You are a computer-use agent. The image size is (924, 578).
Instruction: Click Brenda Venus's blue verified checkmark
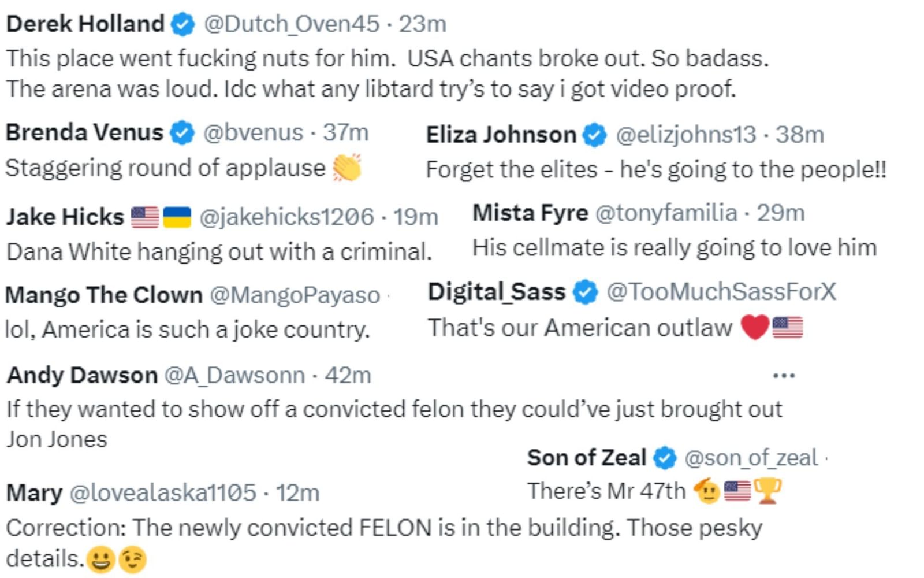click(x=182, y=133)
